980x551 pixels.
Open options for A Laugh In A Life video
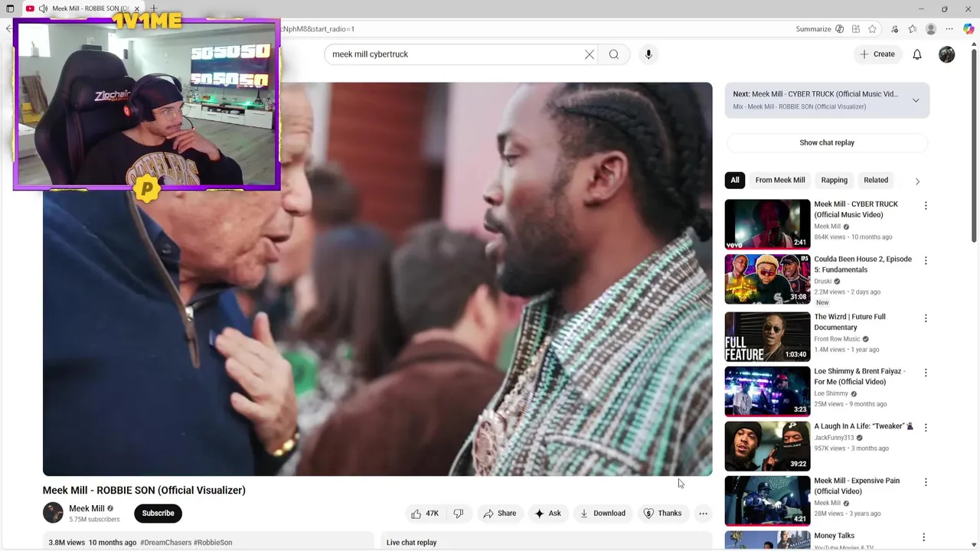[x=926, y=428]
